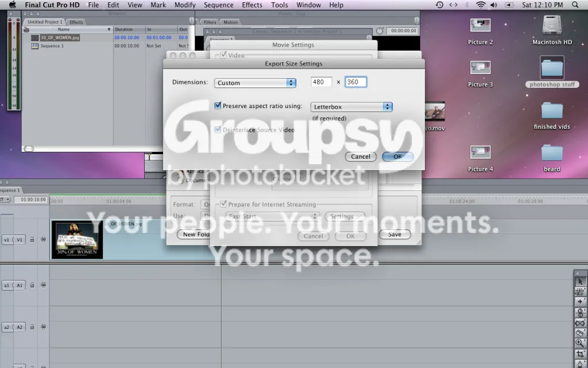Screen dimensions: 588x368
Task: Open the File menu
Action: pos(94,5)
